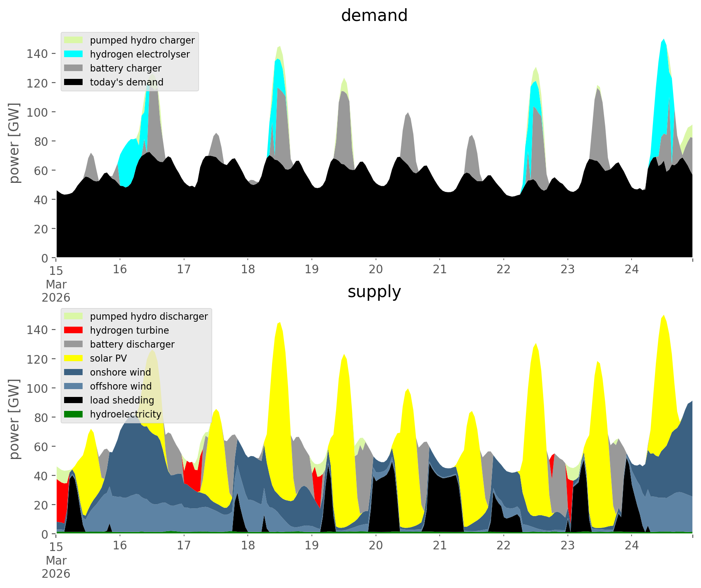The image size is (701, 588).
Task: Click the pumped hydro discharger legend label
Action: 149,316
